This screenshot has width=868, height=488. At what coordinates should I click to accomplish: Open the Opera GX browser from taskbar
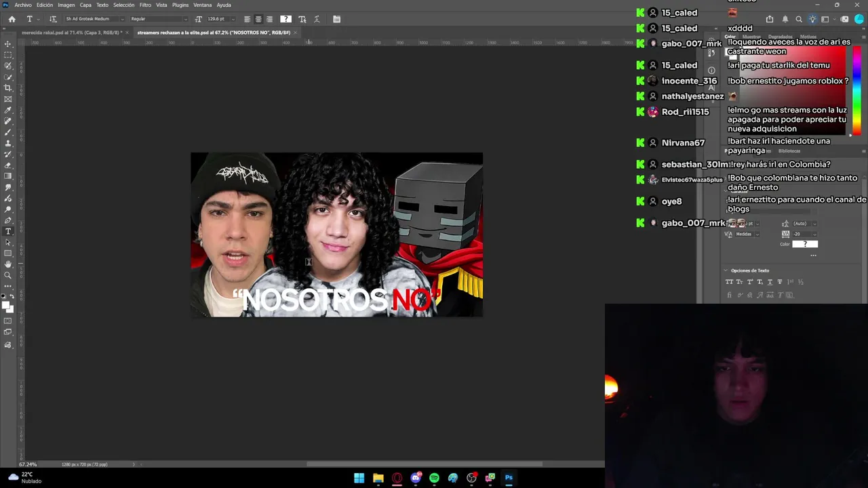[x=397, y=478]
